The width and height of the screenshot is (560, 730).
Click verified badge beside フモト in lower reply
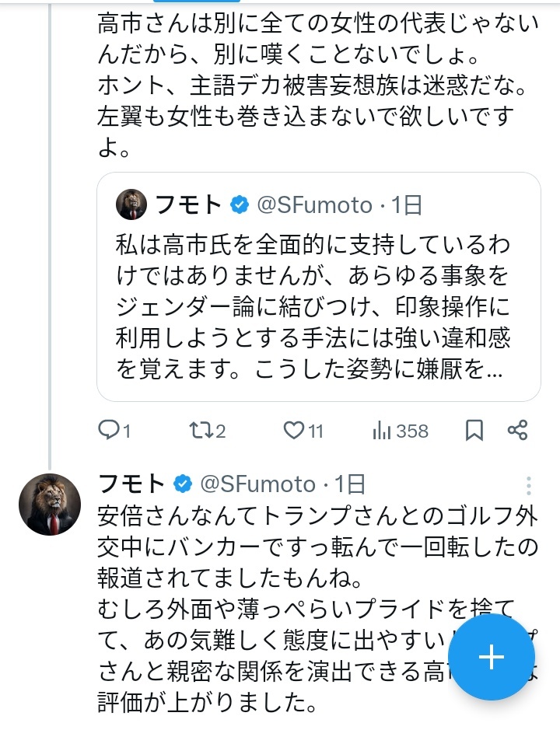pyautogui.click(x=183, y=484)
